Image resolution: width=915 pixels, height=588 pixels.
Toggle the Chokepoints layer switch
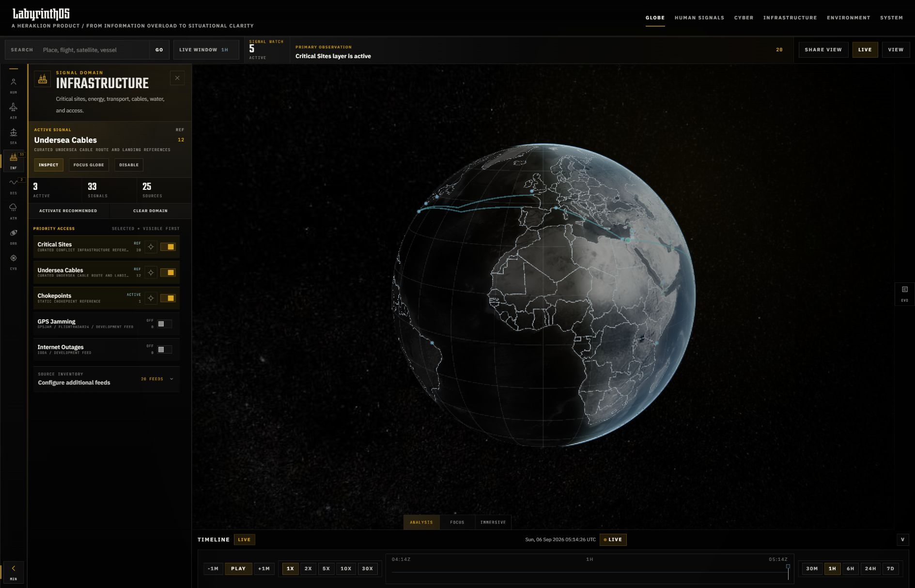tap(168, 298)
